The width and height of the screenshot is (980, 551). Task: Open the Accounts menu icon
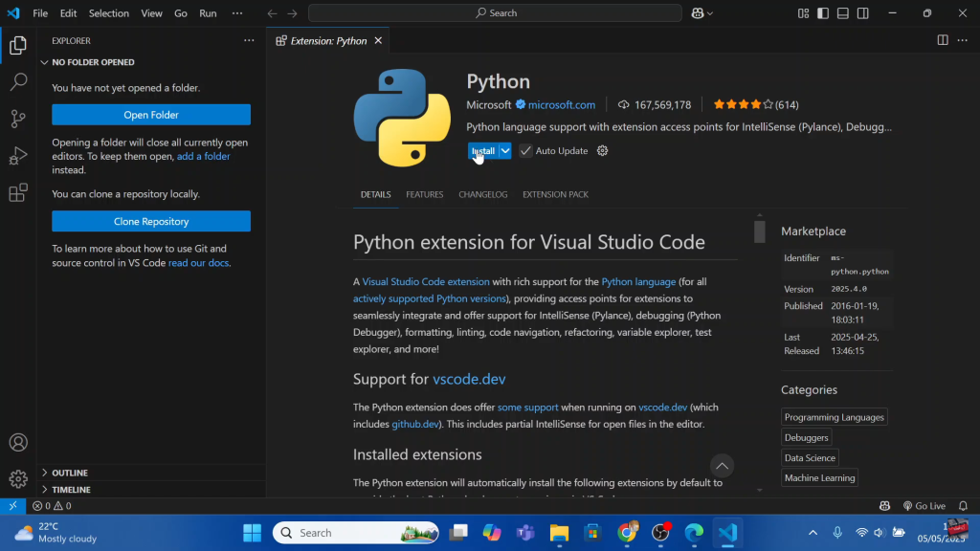(x=18, y=442)
